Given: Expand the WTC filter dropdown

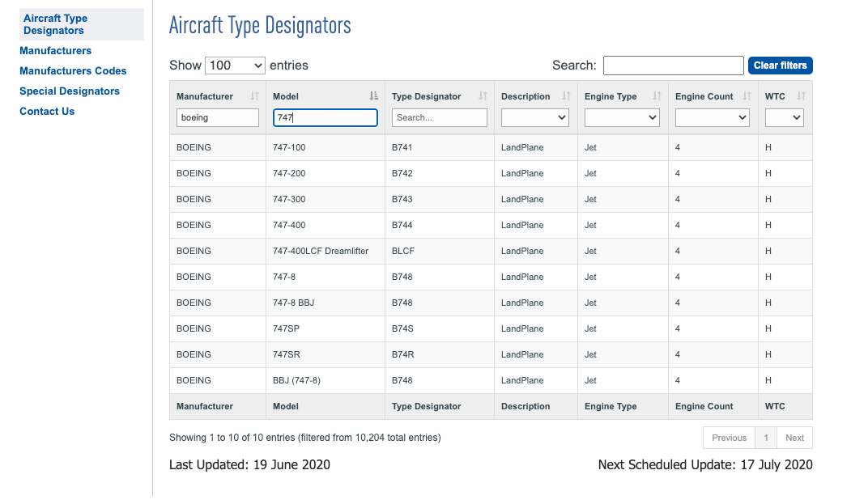Looking at the screenshot, I should point(785,118).
